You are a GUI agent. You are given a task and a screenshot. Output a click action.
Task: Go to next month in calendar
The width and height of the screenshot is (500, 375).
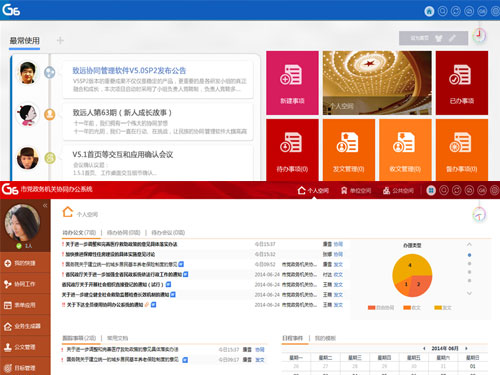pos(466,348)
